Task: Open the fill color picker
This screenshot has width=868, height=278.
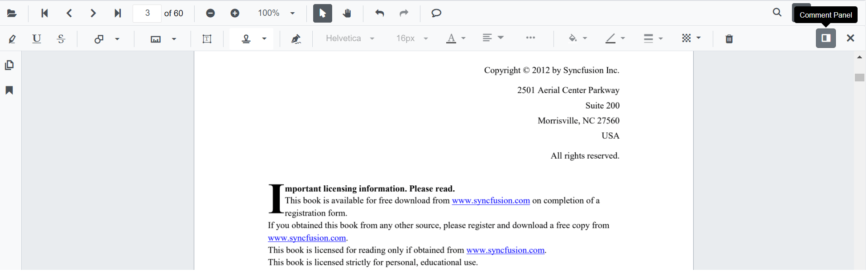Action: tap(578, 38)
